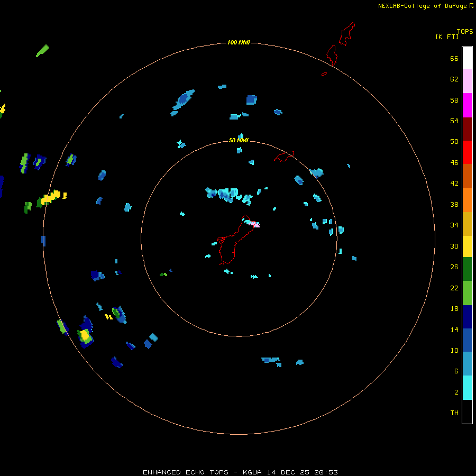Click the white swatch atop the tops legend
Image resolution: width=476 pixels, height=476 pixels.
click(467, 58)
